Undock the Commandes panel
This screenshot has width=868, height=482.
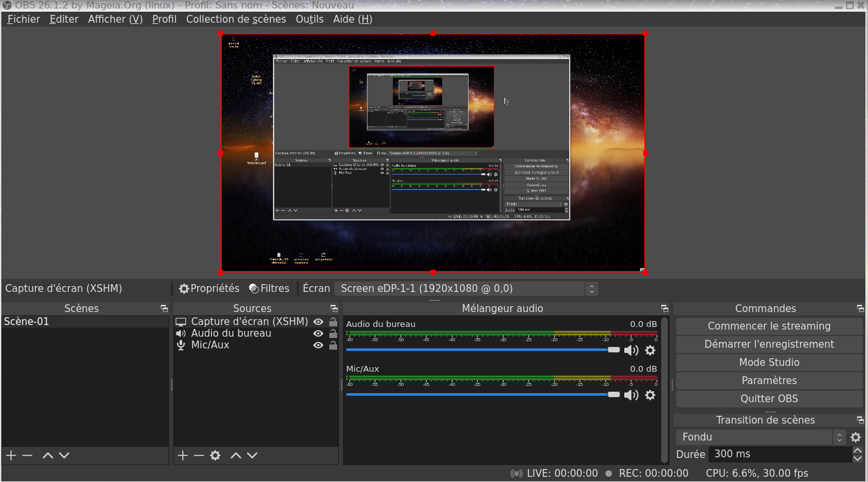click(860, 309)
